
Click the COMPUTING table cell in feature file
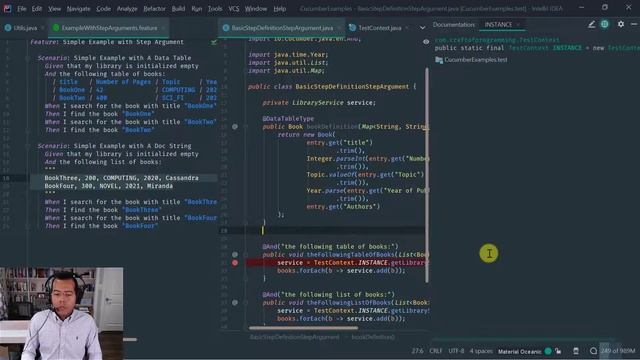pyautogui.click(x=178, y=90)
